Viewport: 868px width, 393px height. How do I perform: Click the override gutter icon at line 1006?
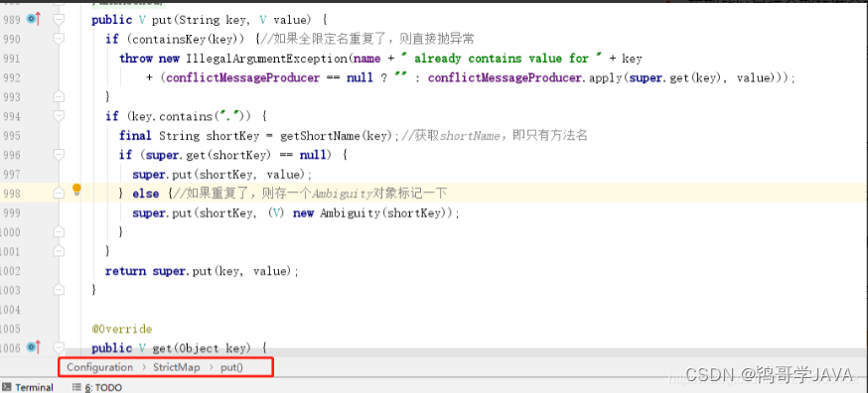tap(34, 347)
